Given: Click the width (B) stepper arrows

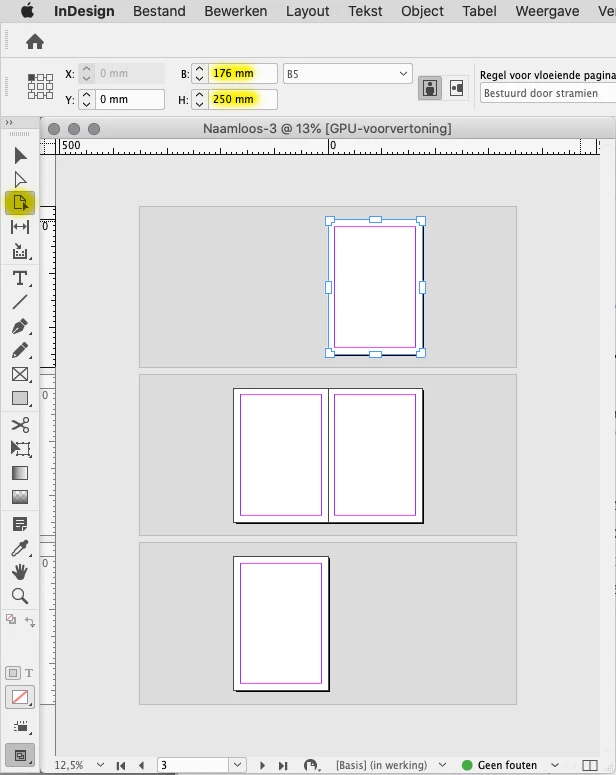Looking at the screenshot, I should click(x=200, y=74).
